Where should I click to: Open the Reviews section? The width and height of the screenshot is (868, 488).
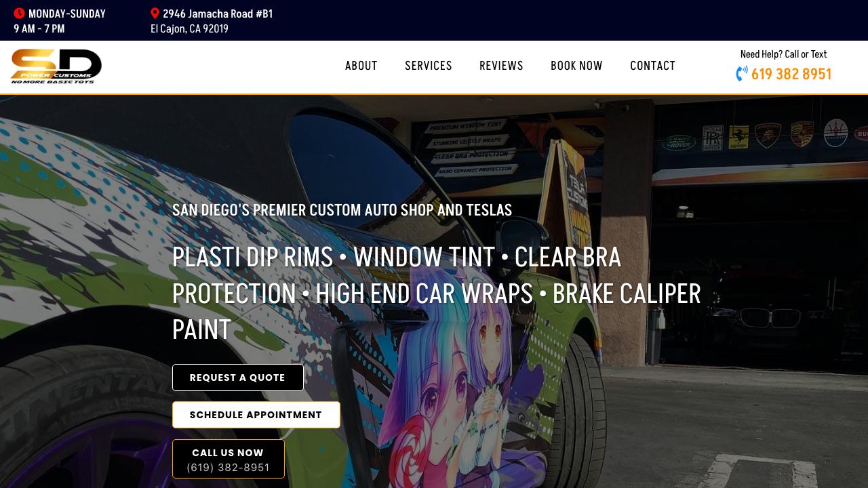501,66
